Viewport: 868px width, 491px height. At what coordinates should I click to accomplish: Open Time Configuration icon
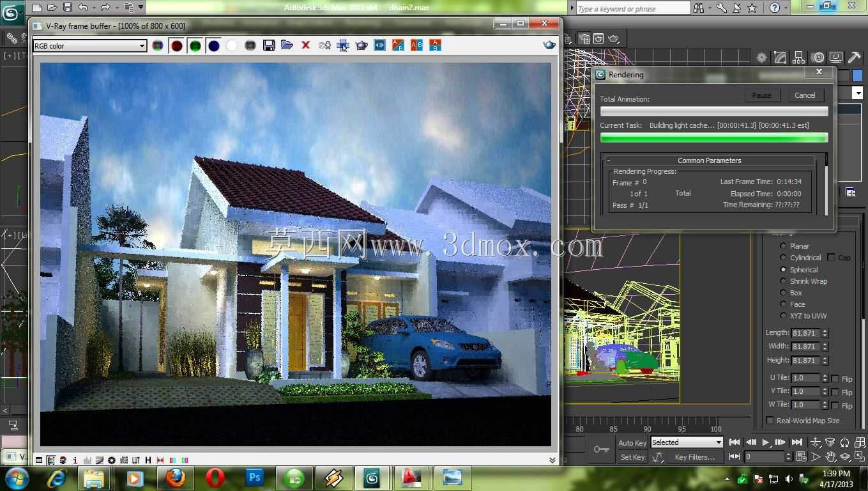(x=800, y=457)
